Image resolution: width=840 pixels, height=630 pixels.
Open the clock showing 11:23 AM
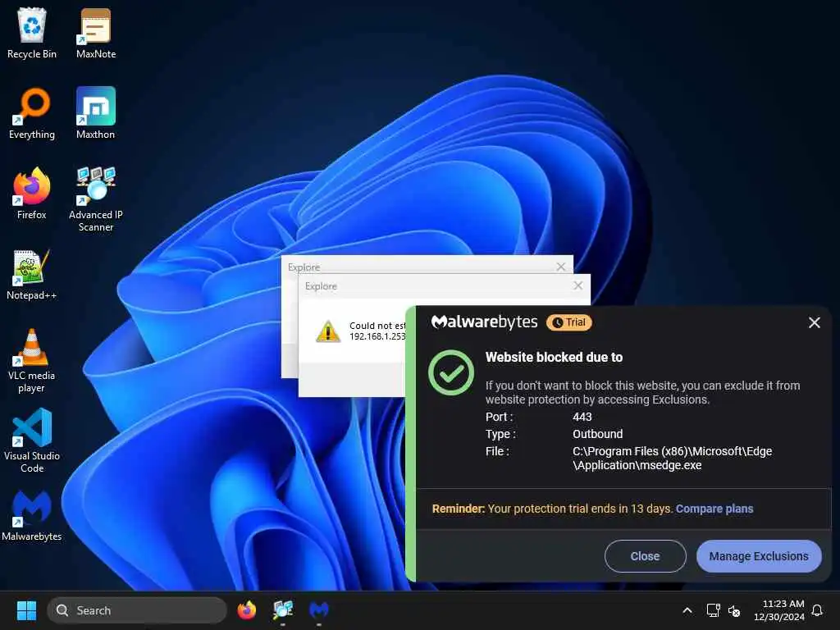[x=779, y=610]
